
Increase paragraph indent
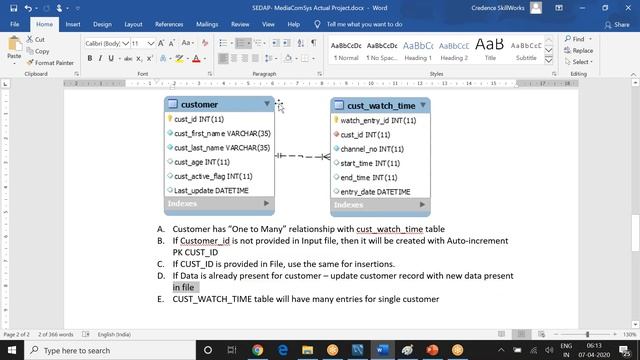coord(287,43)
